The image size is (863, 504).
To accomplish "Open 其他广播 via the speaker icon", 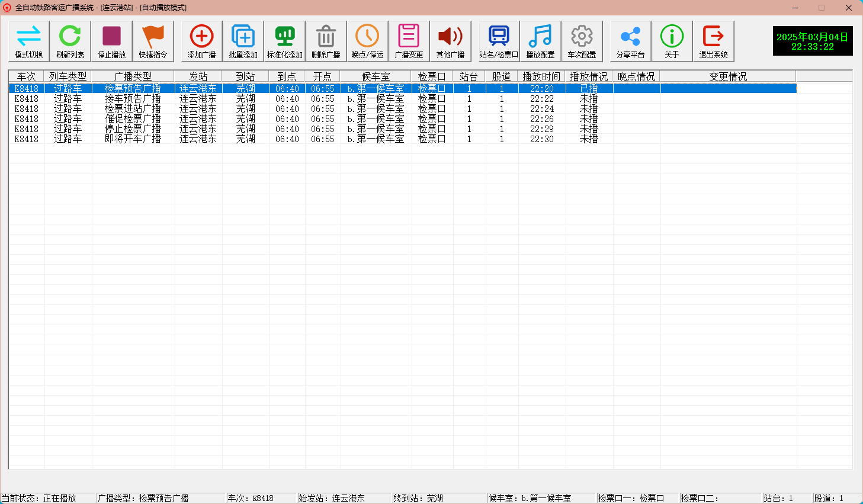I will [450, 41].
